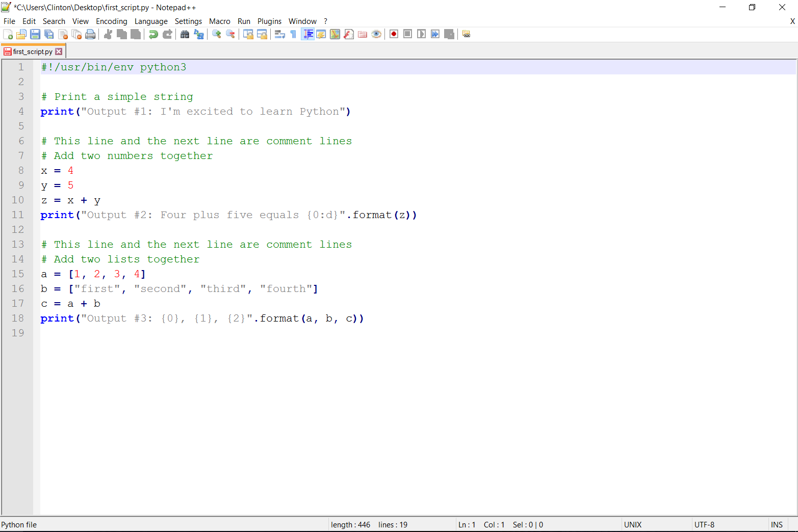Expand the Plugins menu
The image size is (798, 532).
pyautogui.click(x=269, y=21)
